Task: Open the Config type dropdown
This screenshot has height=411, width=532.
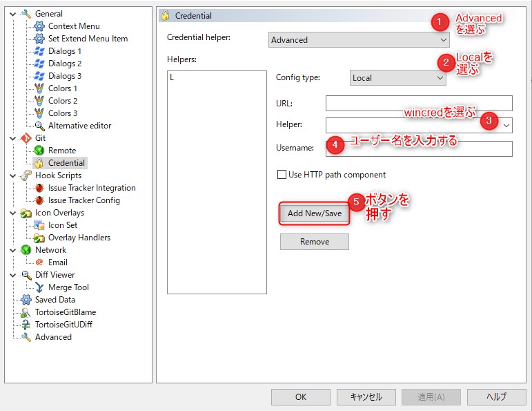Action: click(x=397, y=78)
